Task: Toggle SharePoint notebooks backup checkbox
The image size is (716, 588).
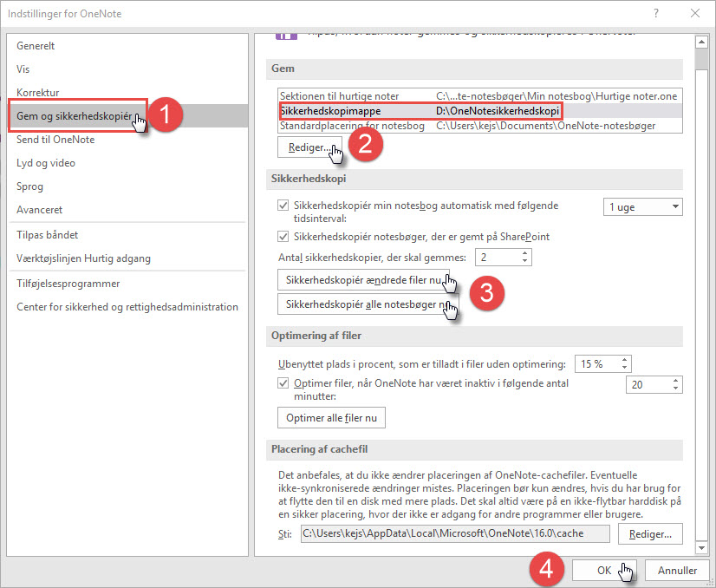Action: coord(283,236)
